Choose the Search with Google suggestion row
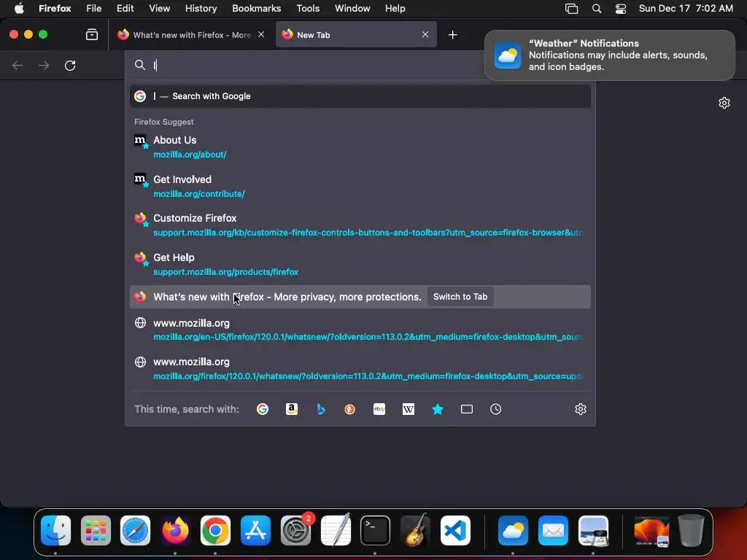The height and width of the screenshot is (560, 747). pyautogui.click(x=360, y=96)
